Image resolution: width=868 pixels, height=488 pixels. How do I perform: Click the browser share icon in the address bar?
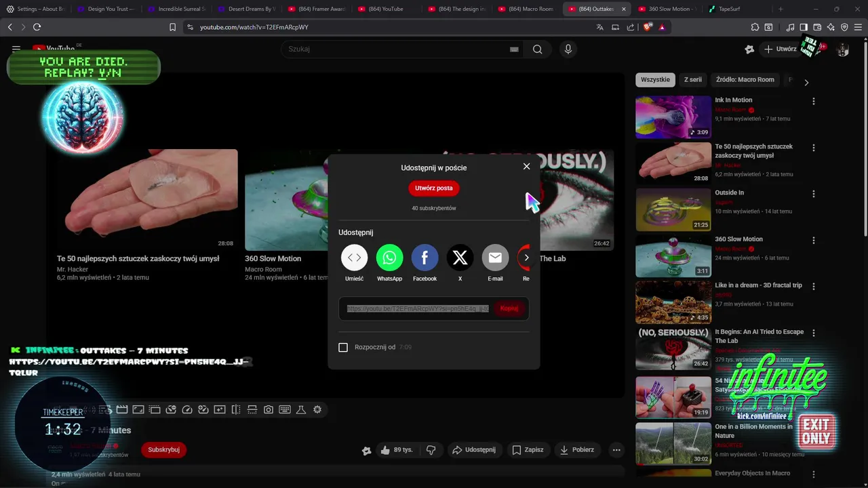pos(631,27)
